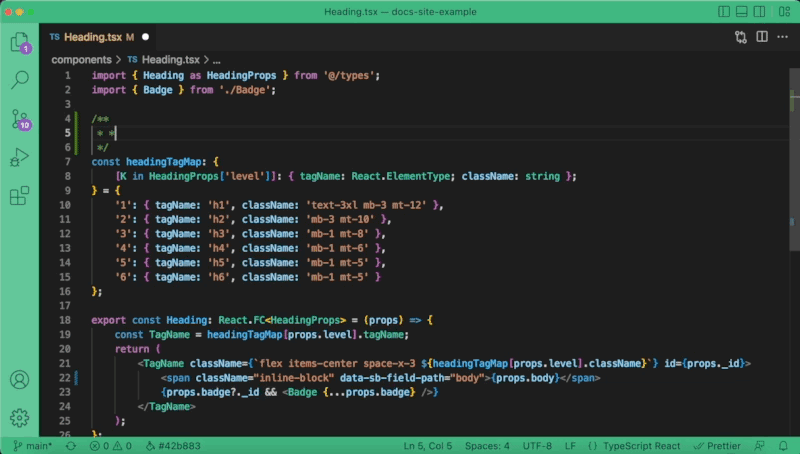Click the 'return' keyword on line 20
The height and width of the screenshot is (454, 800).
coord(132,349)
